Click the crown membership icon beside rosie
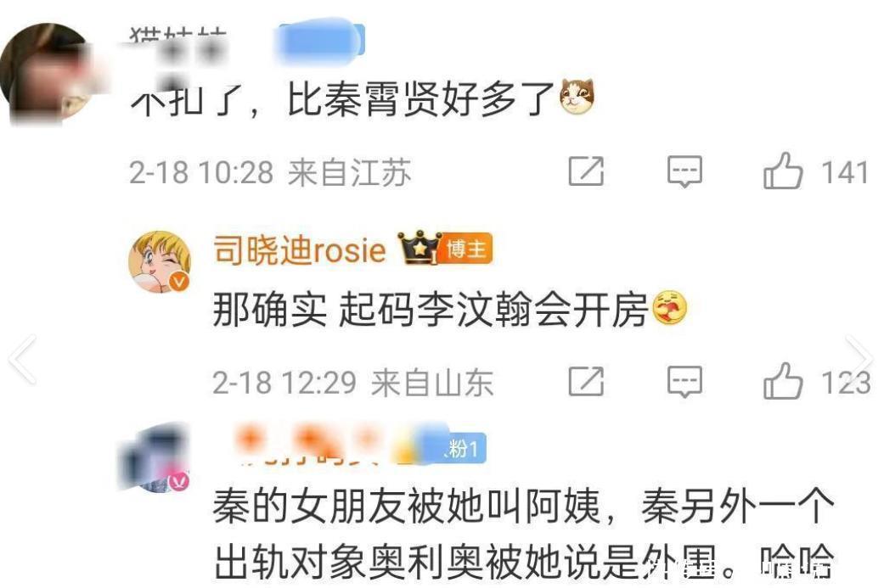 pyautogui.click(x=419, y=247)
